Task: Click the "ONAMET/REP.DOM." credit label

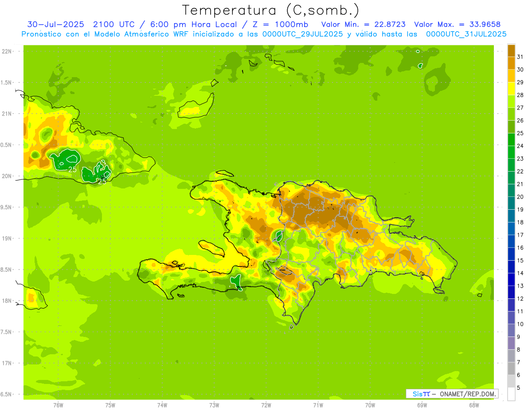Action: tap(467, 394)
